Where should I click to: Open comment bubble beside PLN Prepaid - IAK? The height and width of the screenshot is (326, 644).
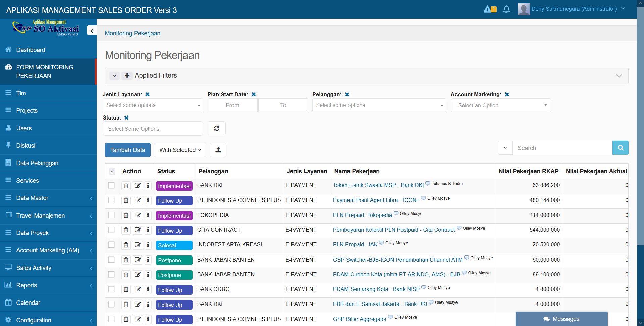381,243
